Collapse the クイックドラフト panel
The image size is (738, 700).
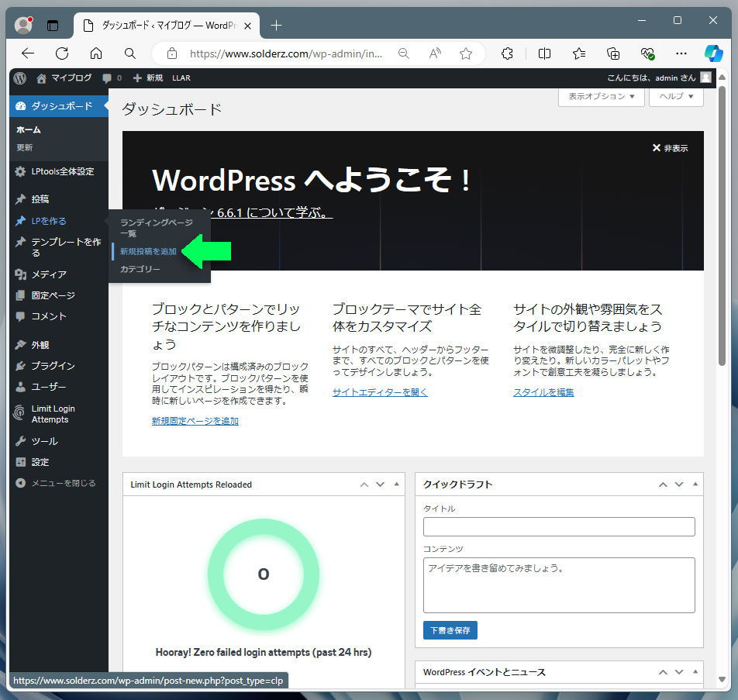(x=695, y=484)
